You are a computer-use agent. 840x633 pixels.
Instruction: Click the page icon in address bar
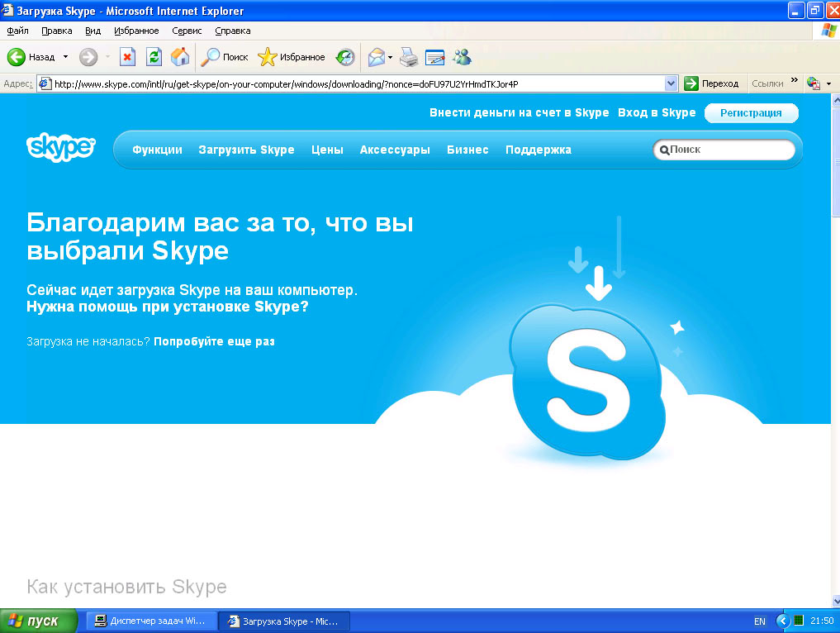click(45, 83)
